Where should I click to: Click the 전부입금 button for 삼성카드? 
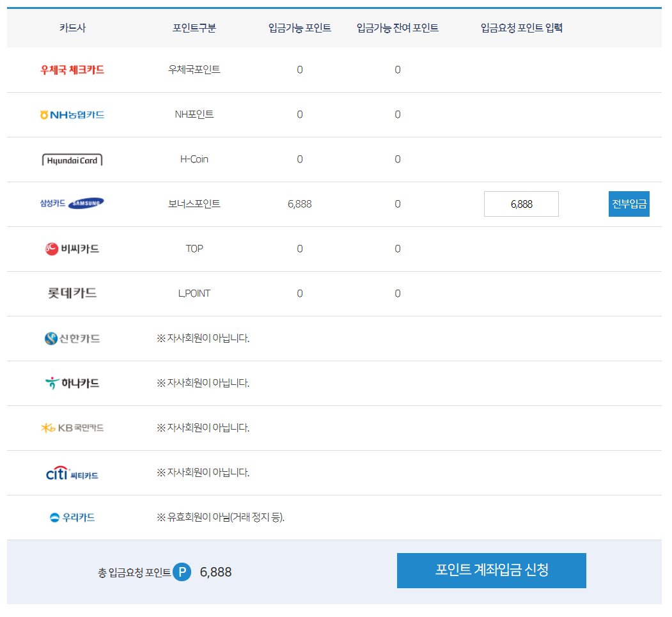pyautogui.click(x=629, y=203)
